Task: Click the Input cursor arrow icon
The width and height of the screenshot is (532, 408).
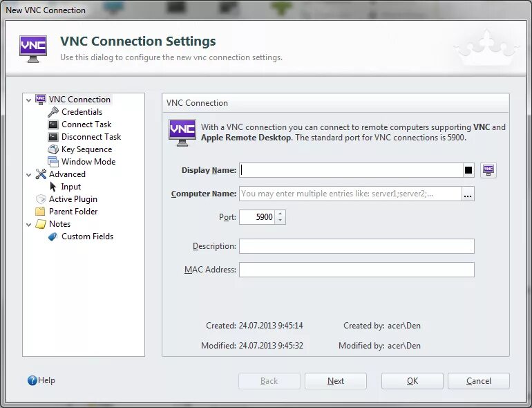Action: 53,187
